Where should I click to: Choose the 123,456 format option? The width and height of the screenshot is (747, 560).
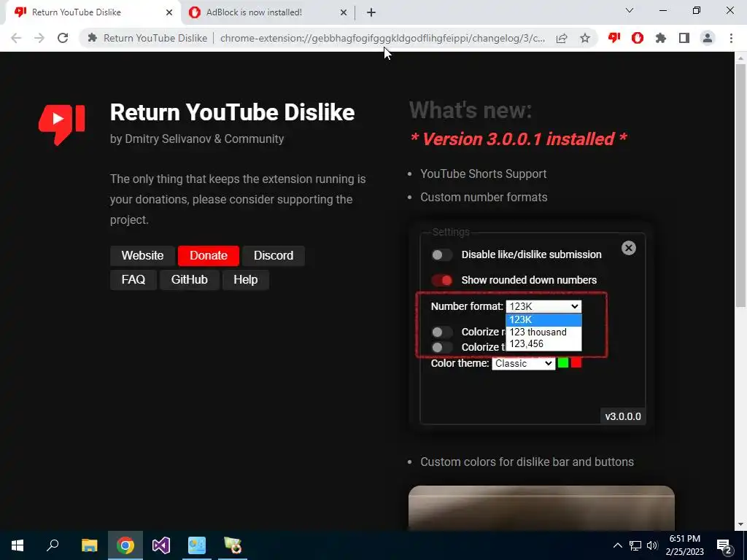tap(543, 344)
